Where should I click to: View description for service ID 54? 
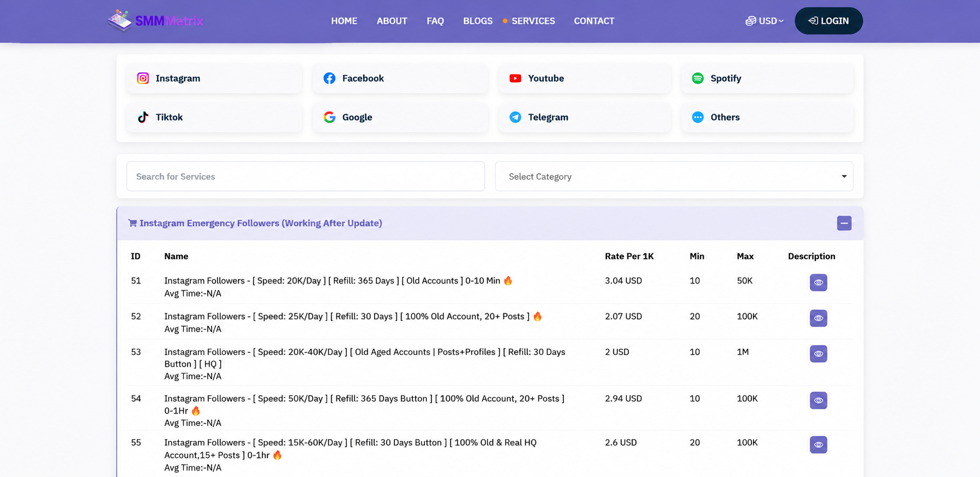pos(818,400)
